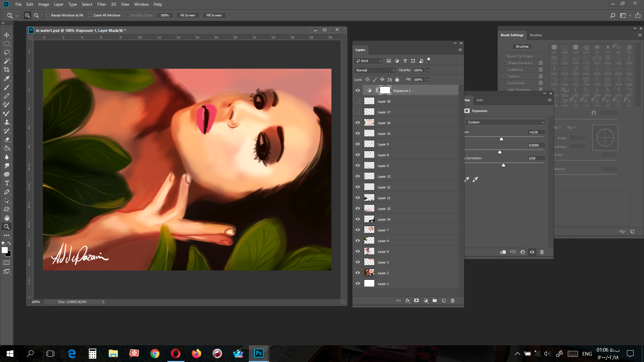The width and height of the screenshot is (644, 362).
Task: Open the Layer menu
Action: coord(59,4)
